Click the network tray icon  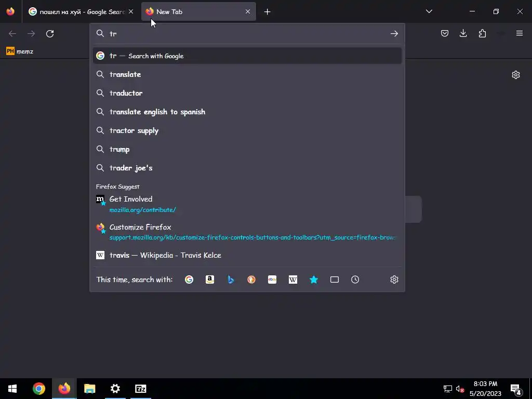click(447, 389)
